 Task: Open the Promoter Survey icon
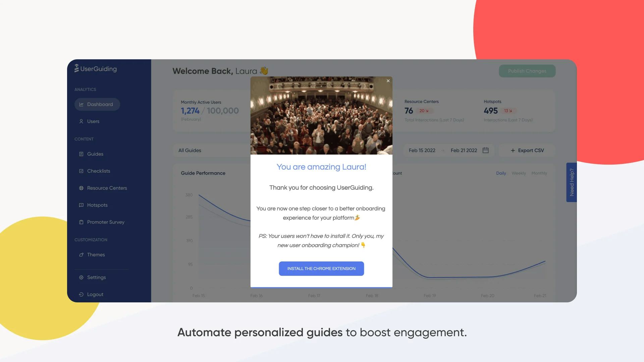(x=81, y=222)
